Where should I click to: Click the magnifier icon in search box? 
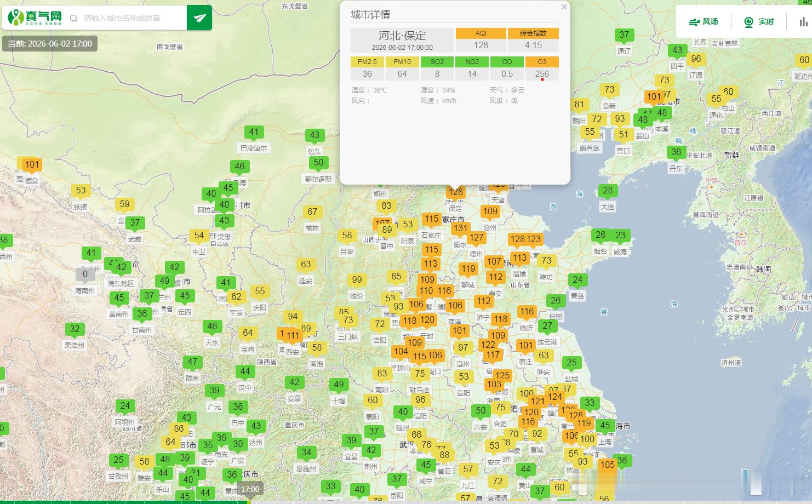[x=74, y=19]
